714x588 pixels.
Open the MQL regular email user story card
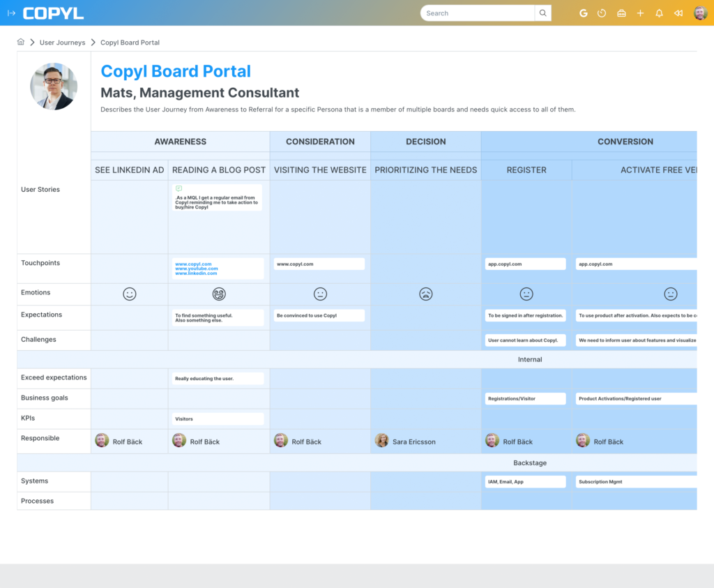(218, 197)
